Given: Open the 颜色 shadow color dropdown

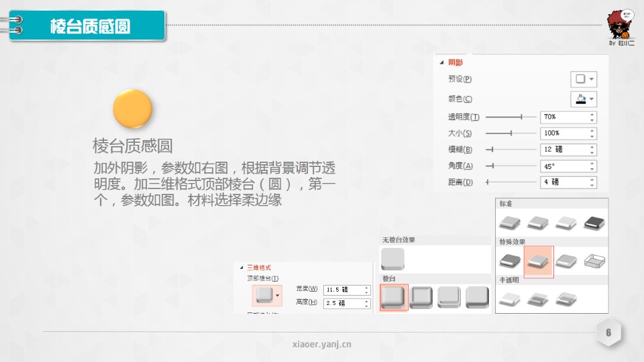Looking at the screenshot, I should (x=584, y=99).
